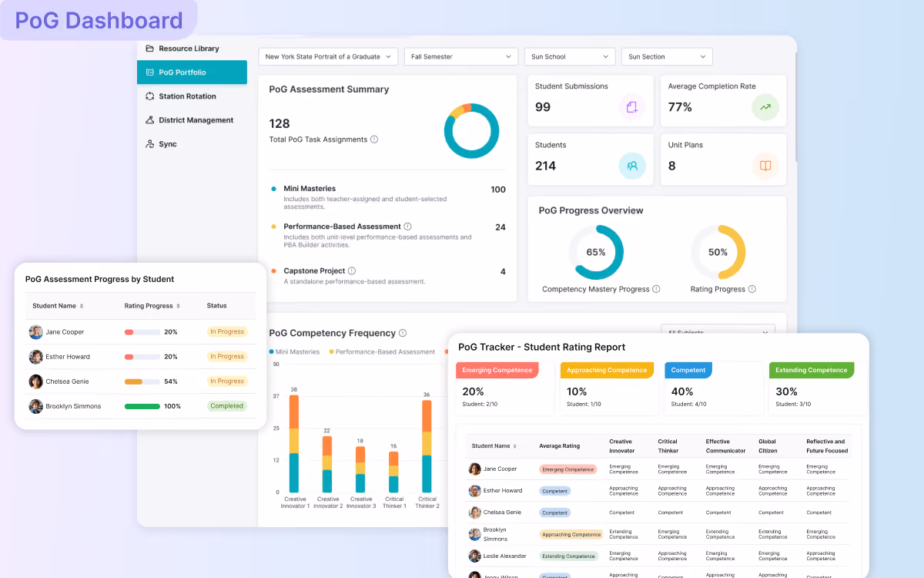
Task: Select the Extending Competence tab card
Action: (x=819, y=389)
